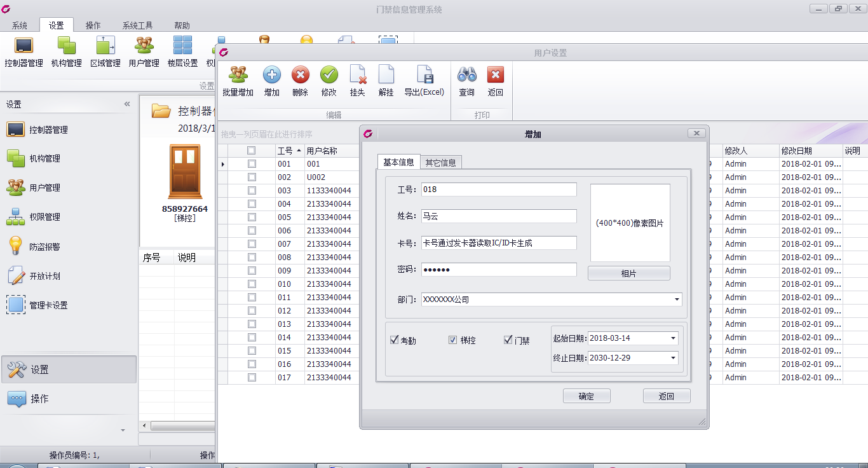Uncheck the 梯控 checkbox
Viewport: 868px width, 468px height.
(x=453, y=340)
